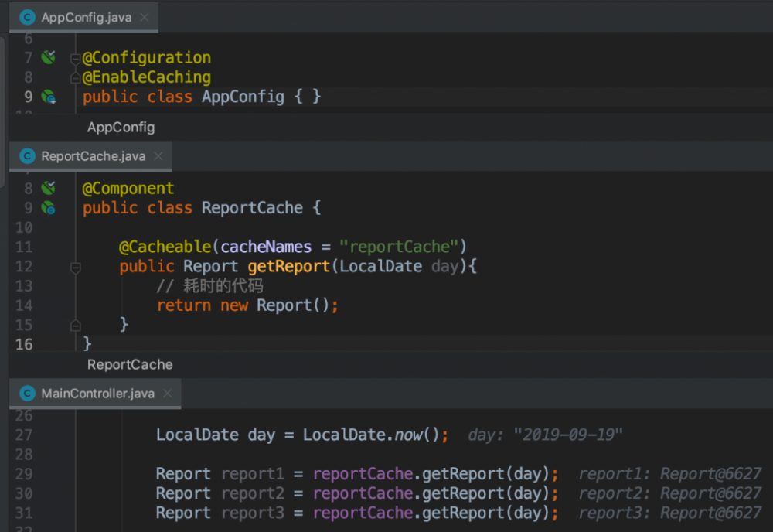Image resolution: width=773 pixels, height=532 pixels.
Task: Close the MainController.java tab
Action: [x=168, y=394]
